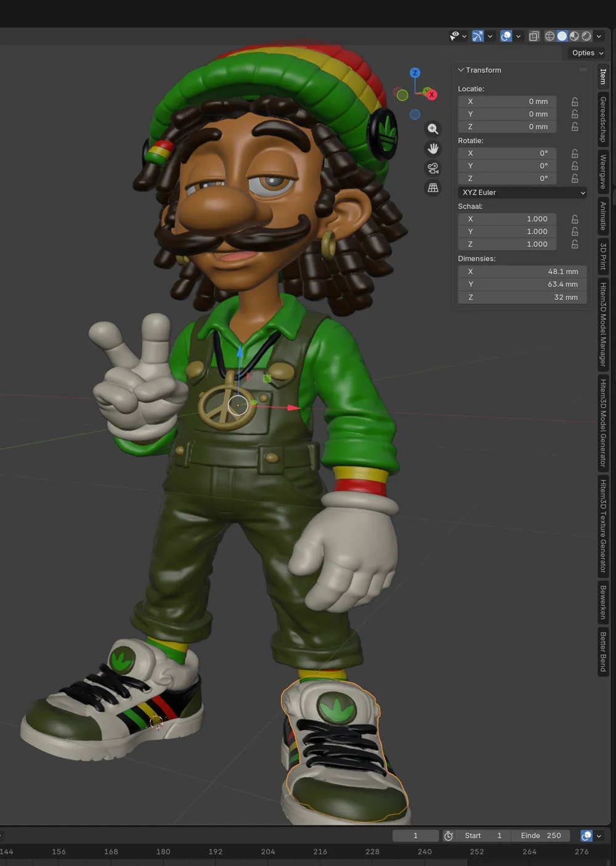Click the Schaal X field

(x=507, y=219)
